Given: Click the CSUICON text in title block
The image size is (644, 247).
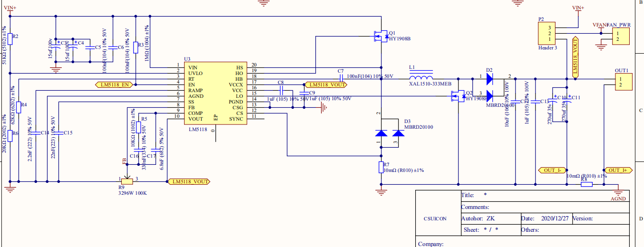Looking at the screenshot, I should [435, 219].
